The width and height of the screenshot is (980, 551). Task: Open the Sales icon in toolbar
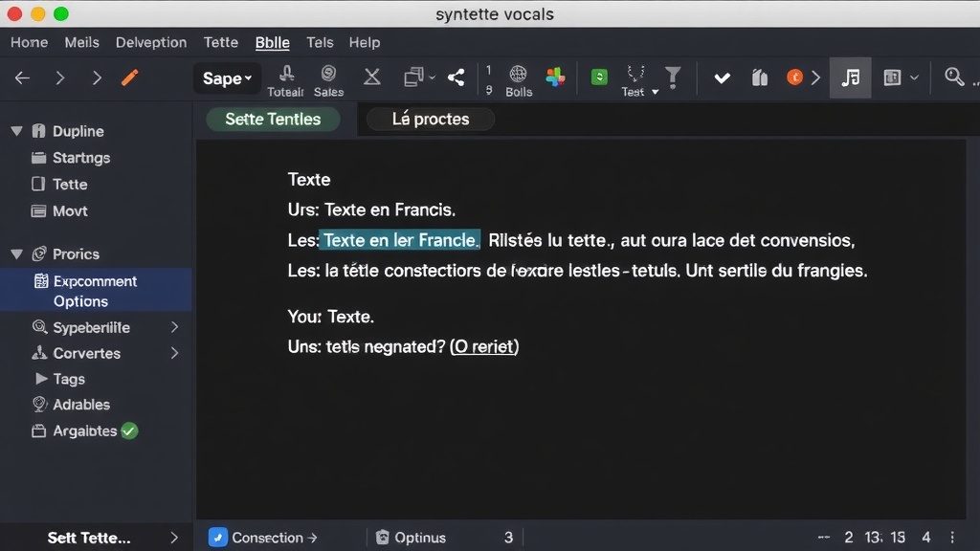[x=328, y=73]
